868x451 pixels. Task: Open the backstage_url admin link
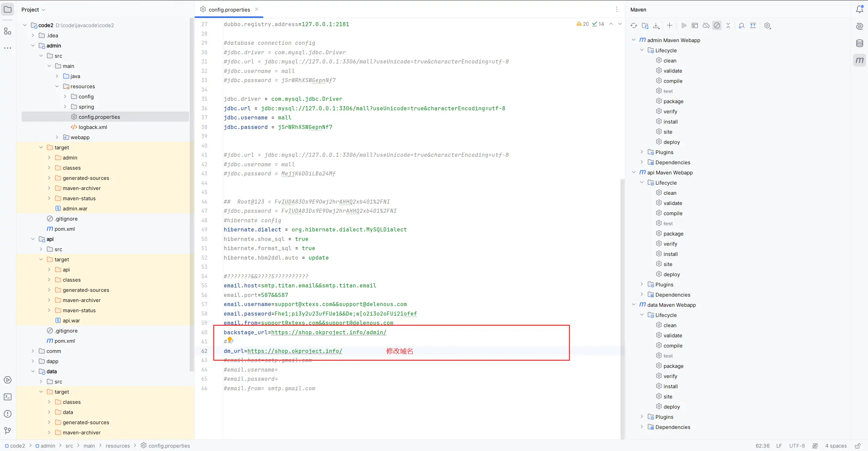pyautogui.click(x=329, y=332)
